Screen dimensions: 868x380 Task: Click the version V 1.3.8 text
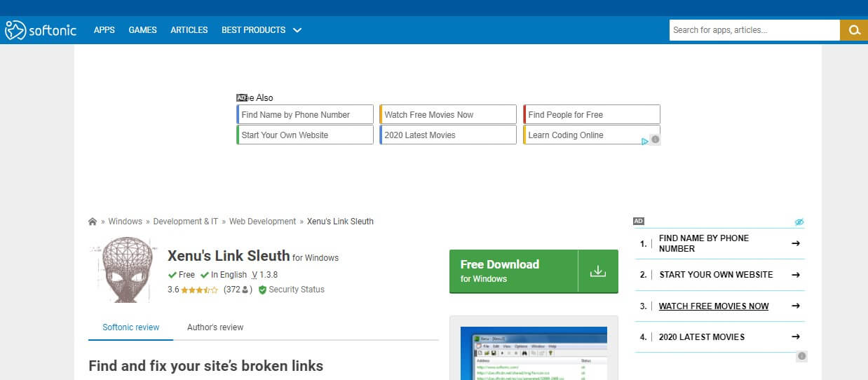264,275
